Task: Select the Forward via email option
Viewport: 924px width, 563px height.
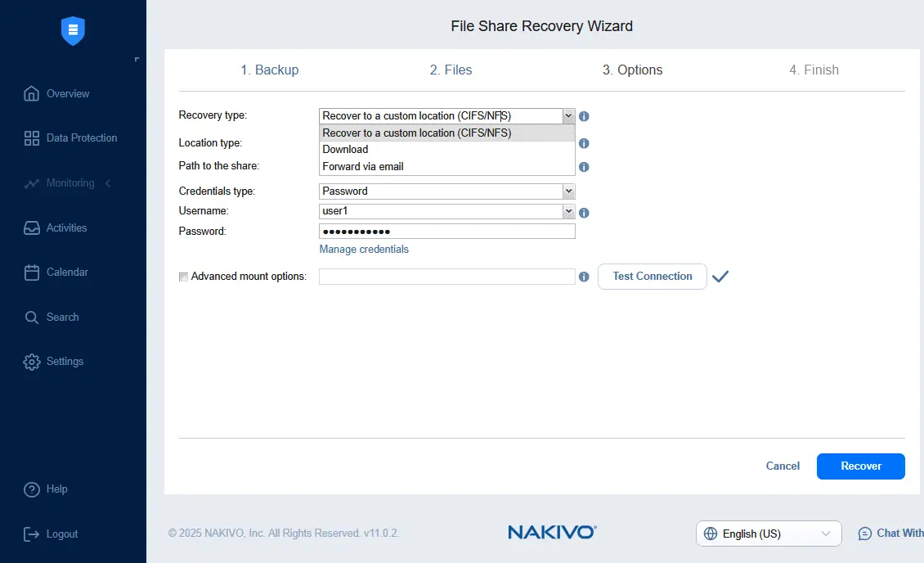Action: point(446,167)
